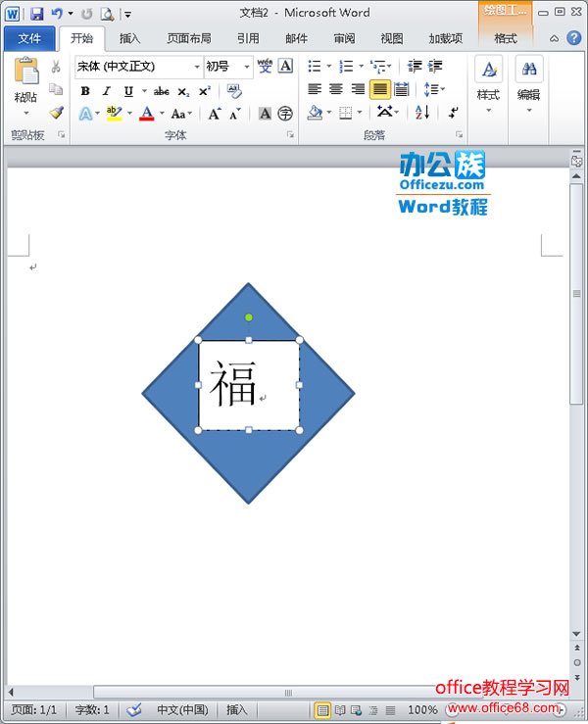Click the Redo icon
The width and height of the screenshot is (588, 724).
(x=87, y=15)
